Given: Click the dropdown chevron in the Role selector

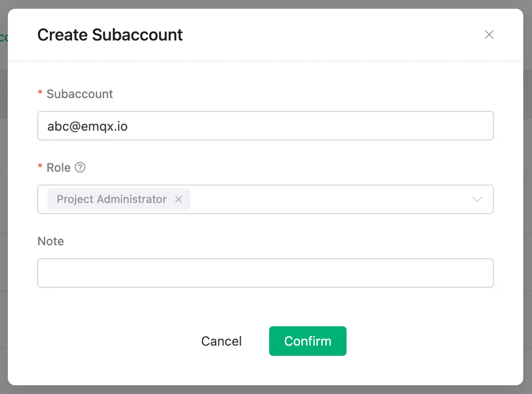Looking at the screenshot, I should pos(477,199).
